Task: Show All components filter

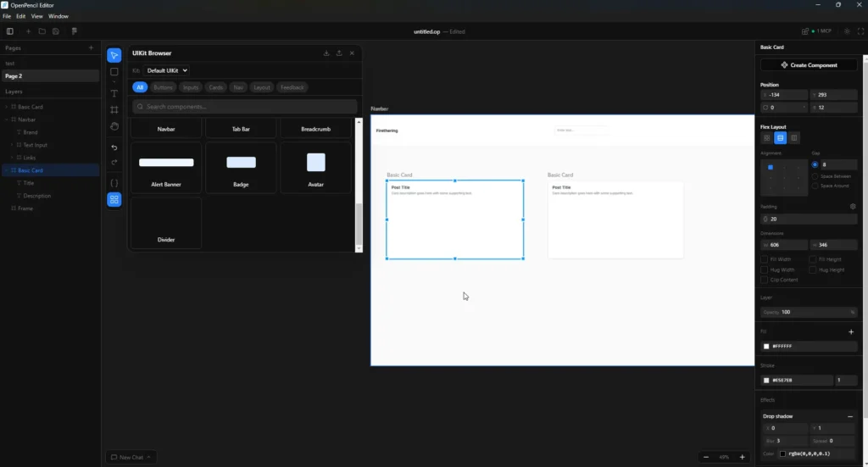Action: click(x=140, y=87)
